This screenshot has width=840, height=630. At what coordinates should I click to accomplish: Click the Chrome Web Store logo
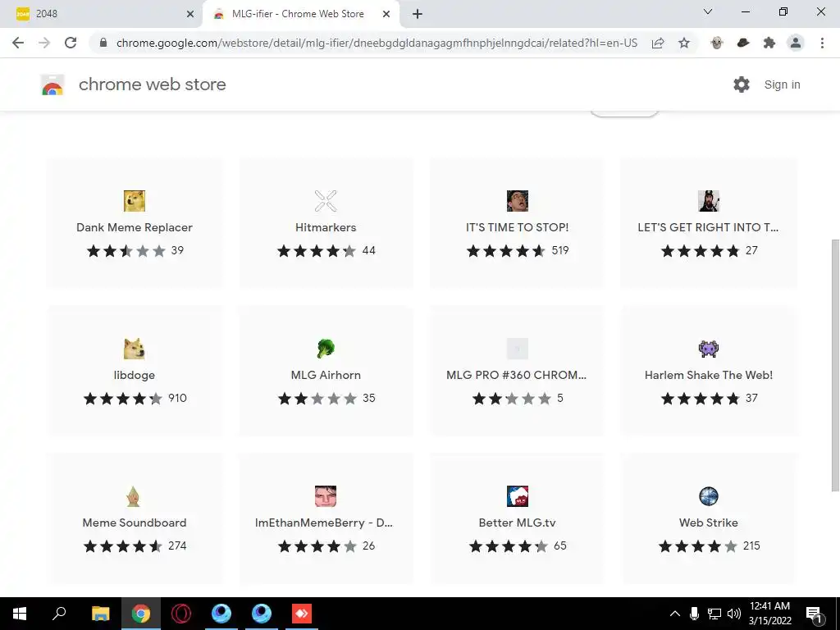pos(52,84)
